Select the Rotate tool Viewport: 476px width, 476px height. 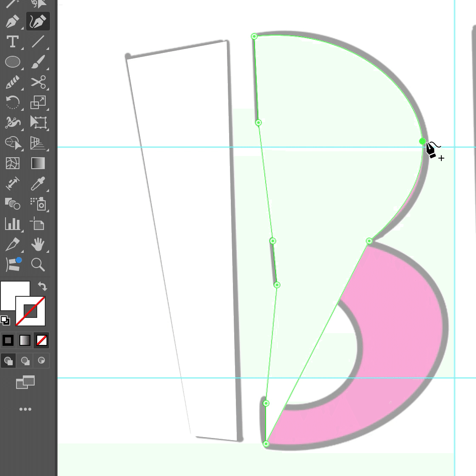coord(13,102)
